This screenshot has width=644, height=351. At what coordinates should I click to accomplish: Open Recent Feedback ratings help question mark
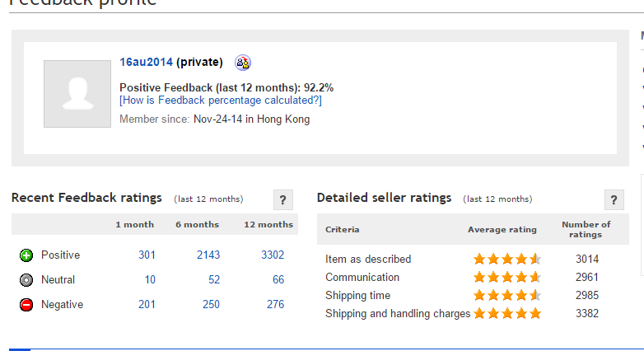click(283, 199)
